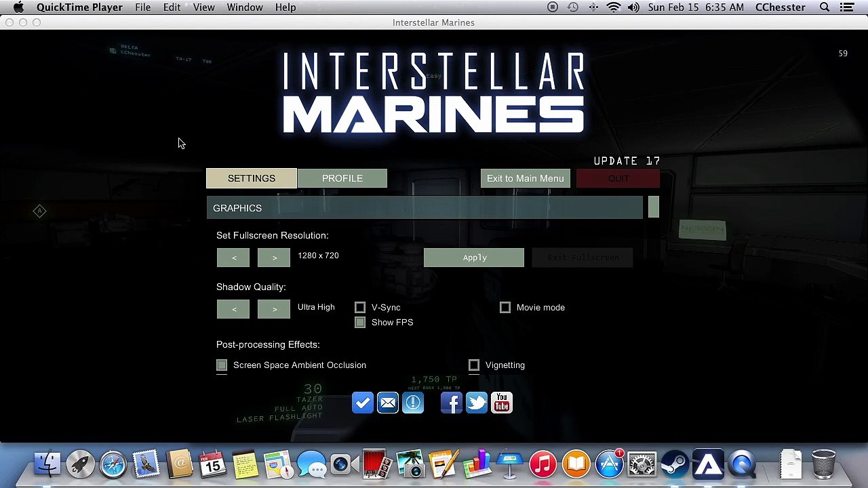Click the volume icon in menu bar

[x=633, y=7]
